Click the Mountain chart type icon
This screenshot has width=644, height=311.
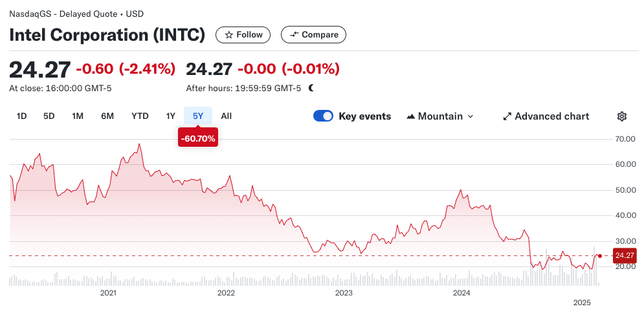[x=411, y=116]
